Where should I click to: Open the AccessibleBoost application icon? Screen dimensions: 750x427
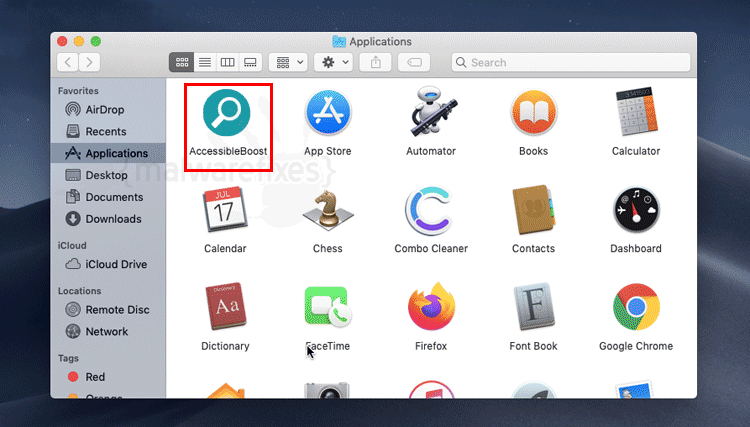226,113
